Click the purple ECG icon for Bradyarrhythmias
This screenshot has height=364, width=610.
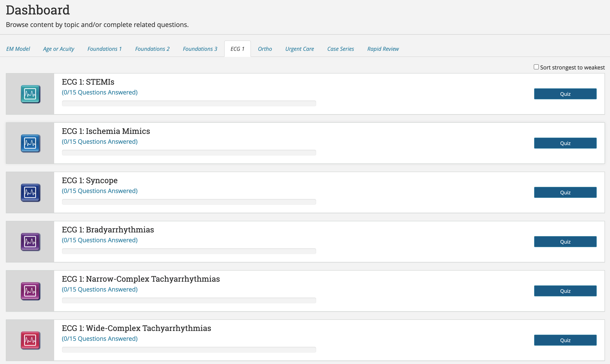(30, 242)
